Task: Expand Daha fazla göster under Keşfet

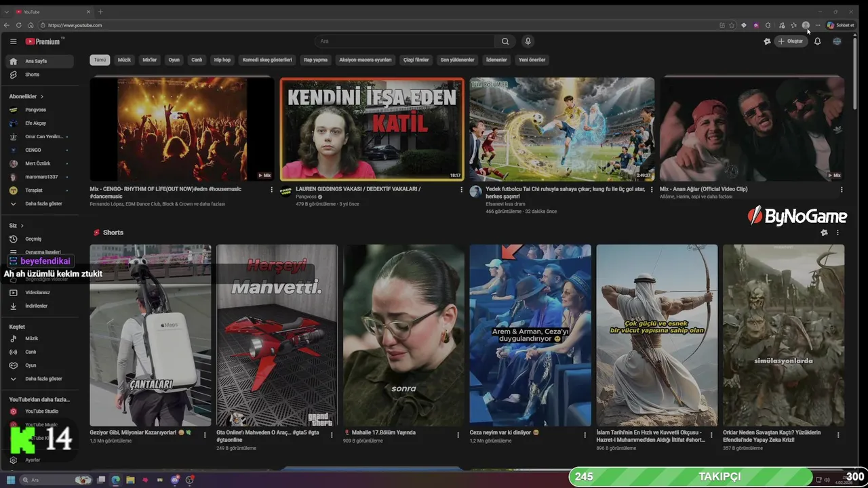Action: pos(41,379)
